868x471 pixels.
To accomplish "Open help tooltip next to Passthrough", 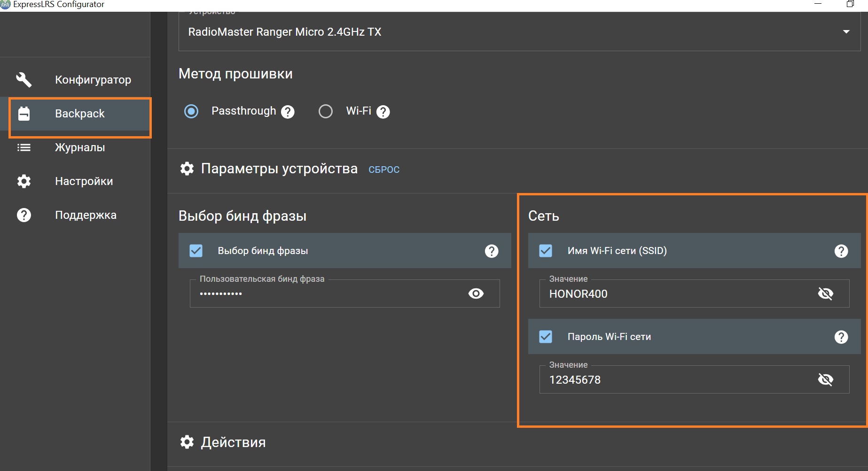I will click(x=288, y=111).
